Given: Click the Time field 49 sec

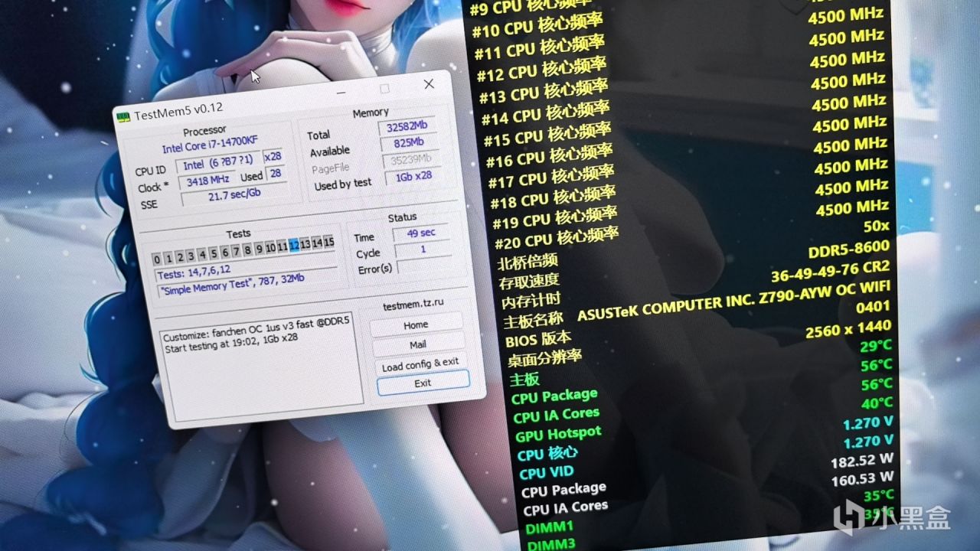Looking at the screenshot, I should pyautogui.click(x=420, y=233).
